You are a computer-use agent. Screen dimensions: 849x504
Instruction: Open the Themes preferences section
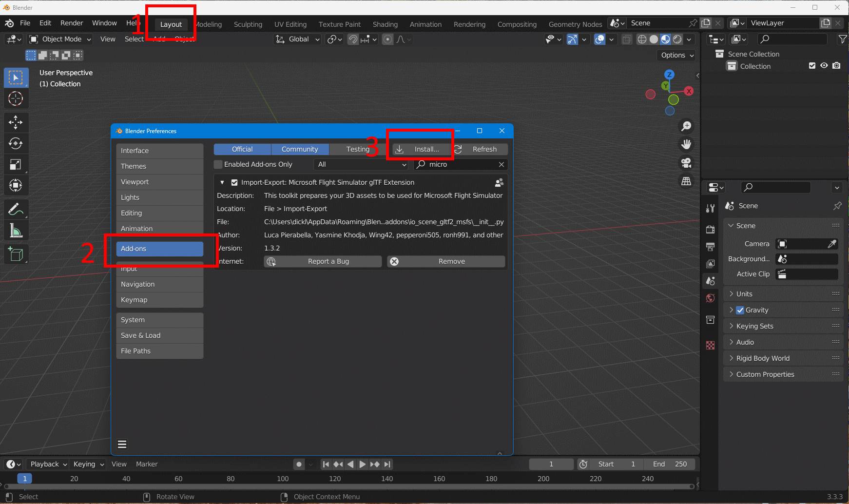tap(160, 166)
